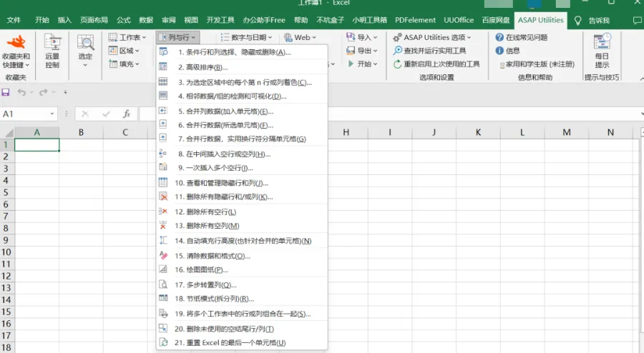Click the Favorites and Shortcuts bird icon
644x353 pixels.
point(16,44)
